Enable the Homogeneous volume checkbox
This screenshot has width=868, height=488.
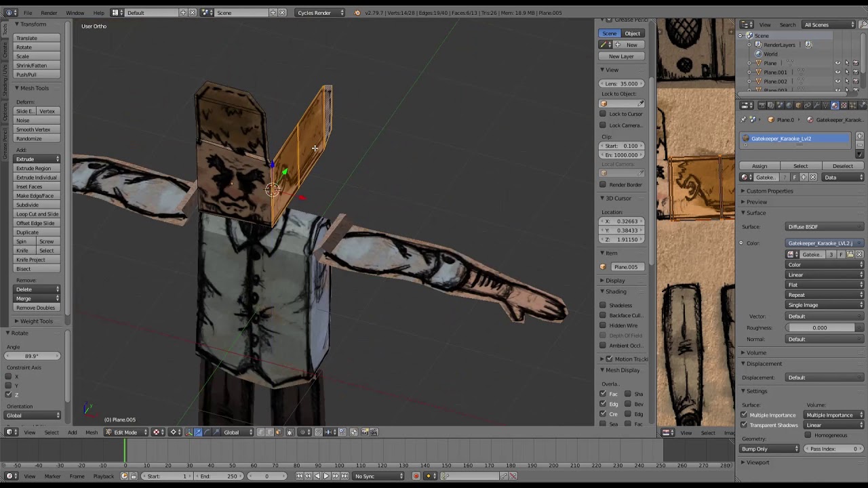click(x=808, y=435)
